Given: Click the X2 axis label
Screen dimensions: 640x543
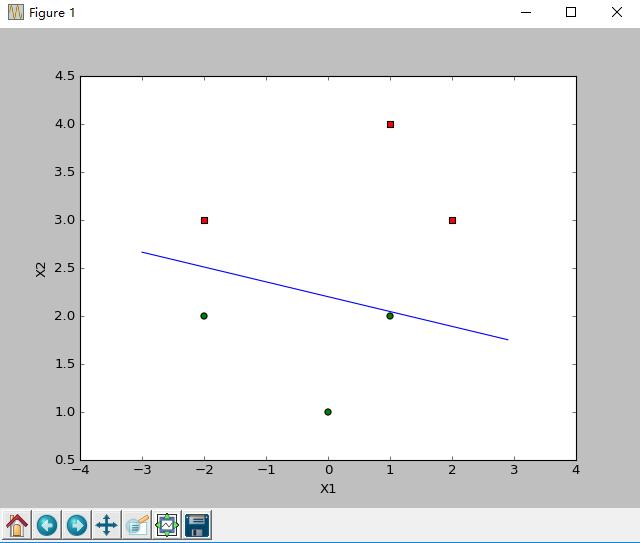Looking at the screenshot, I should tap(41, 270).
